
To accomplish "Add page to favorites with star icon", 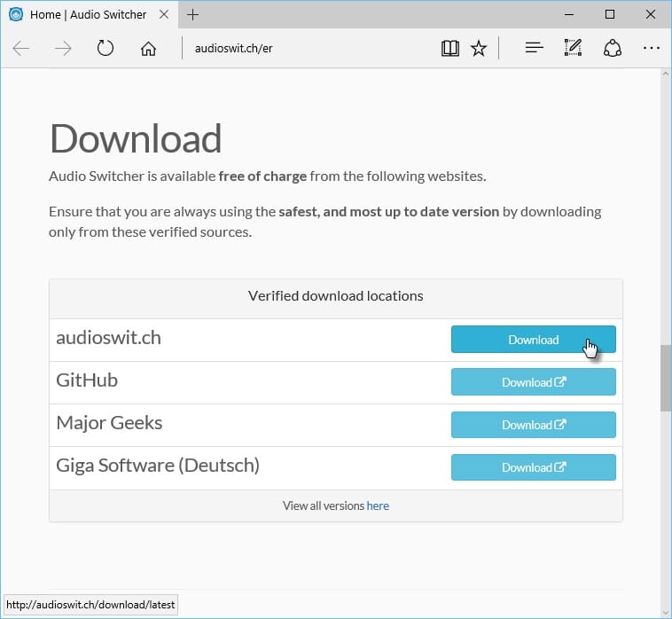I will pos(478,49).
